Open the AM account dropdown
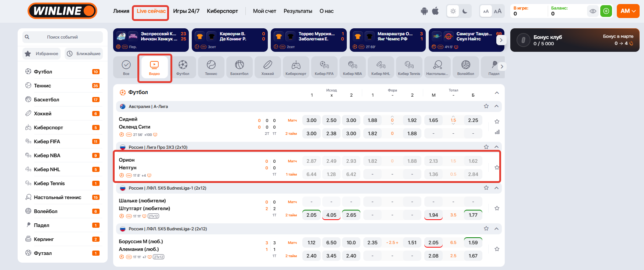This screenshot has height=270, width=644. coord(628,11)
